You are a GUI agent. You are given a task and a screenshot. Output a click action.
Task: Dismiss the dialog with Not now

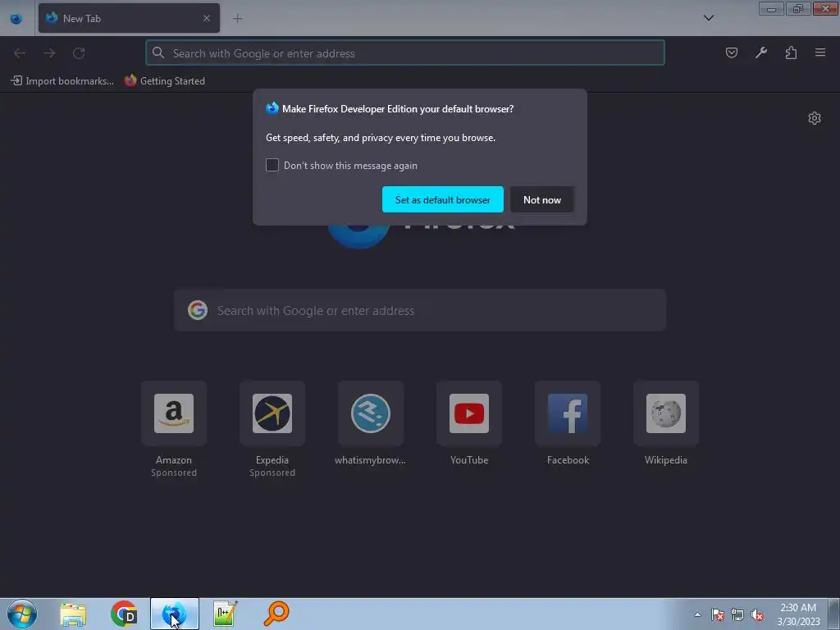(542, 199)
